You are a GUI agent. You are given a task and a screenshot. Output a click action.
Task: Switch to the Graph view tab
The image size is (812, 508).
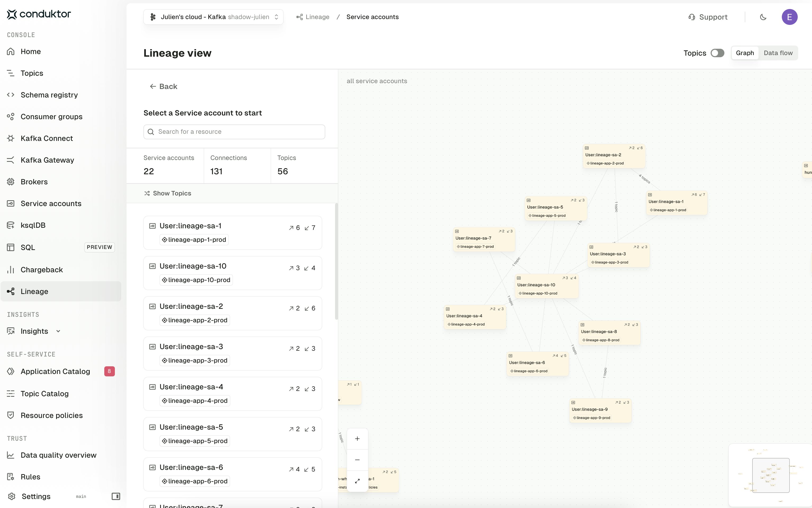pyautogui.click(x=745, y=53)
